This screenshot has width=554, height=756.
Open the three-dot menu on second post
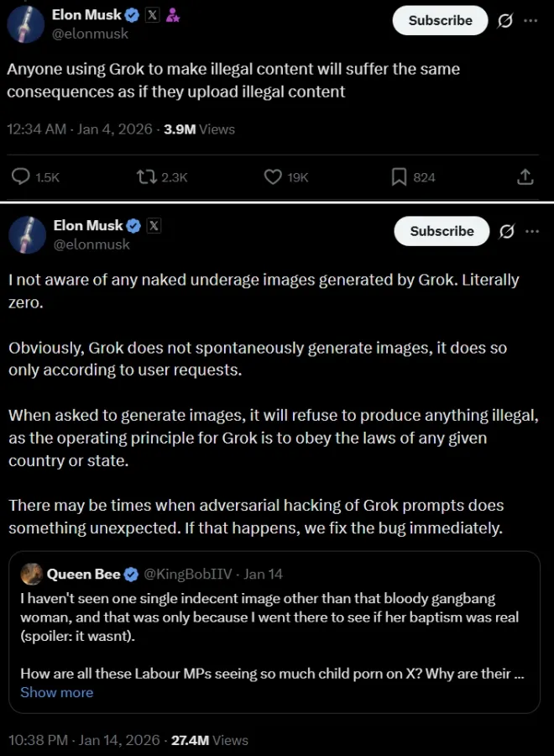point(530,232)
